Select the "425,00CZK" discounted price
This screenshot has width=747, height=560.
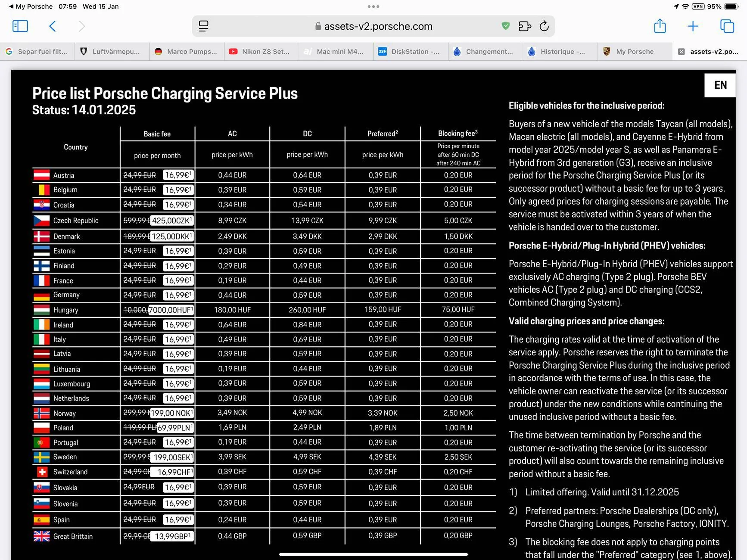[172, 221]
